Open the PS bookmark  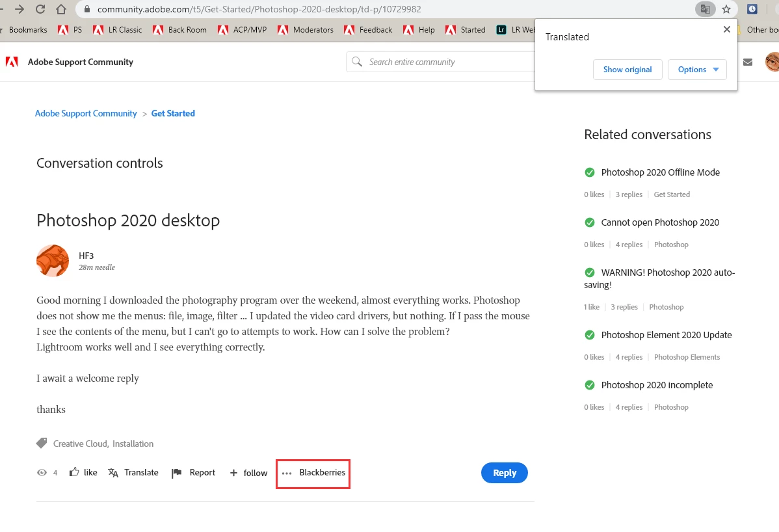tap(70, 30)
